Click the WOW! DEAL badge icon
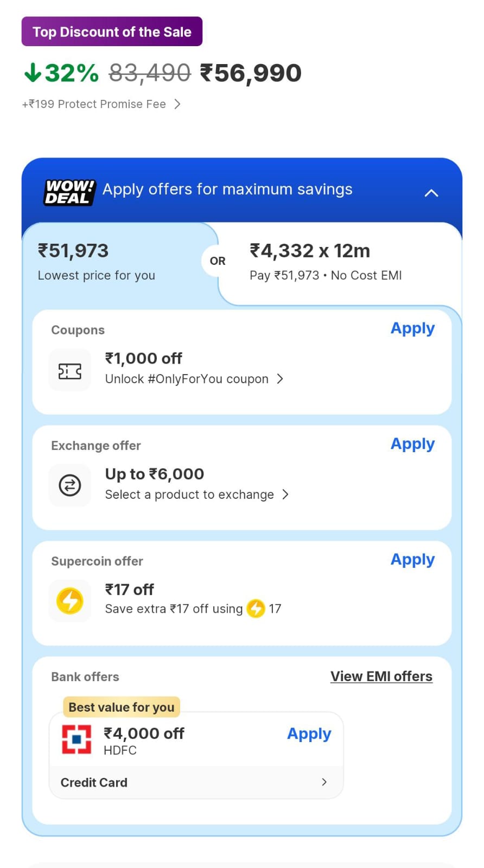484x868 pixels. (x=69, y=192)
